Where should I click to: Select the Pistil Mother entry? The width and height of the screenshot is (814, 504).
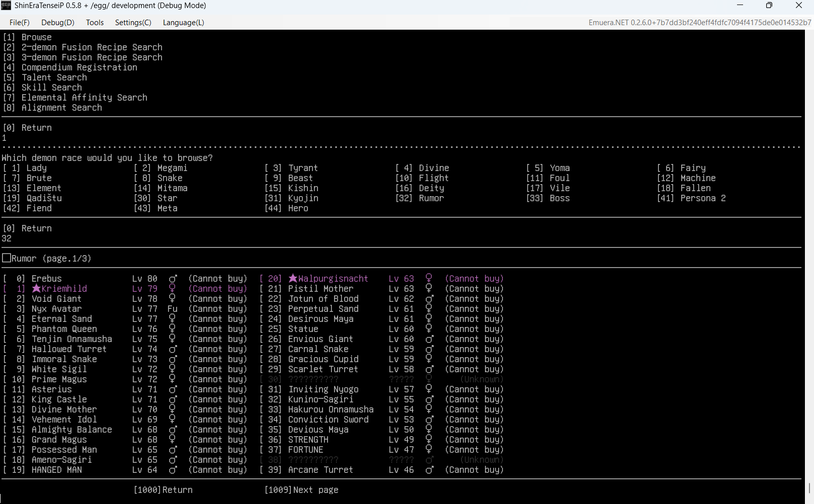pos(381,289)
